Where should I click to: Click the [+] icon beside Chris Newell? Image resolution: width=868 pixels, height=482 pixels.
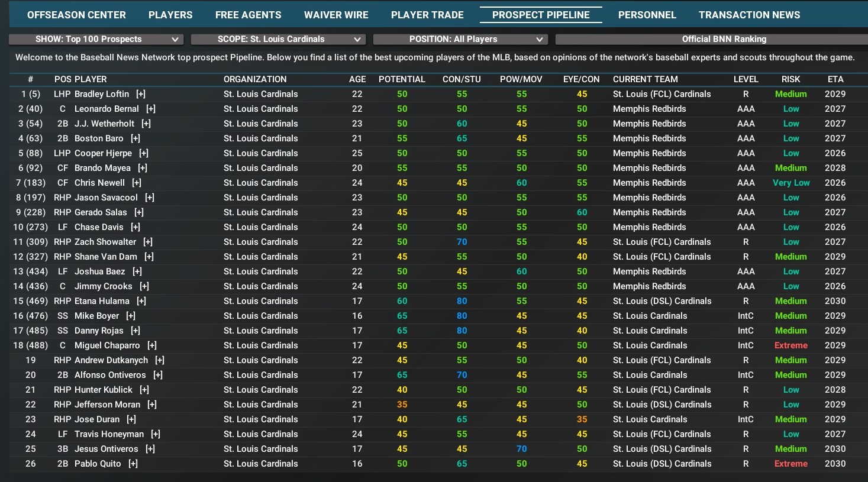pos(137,183)
